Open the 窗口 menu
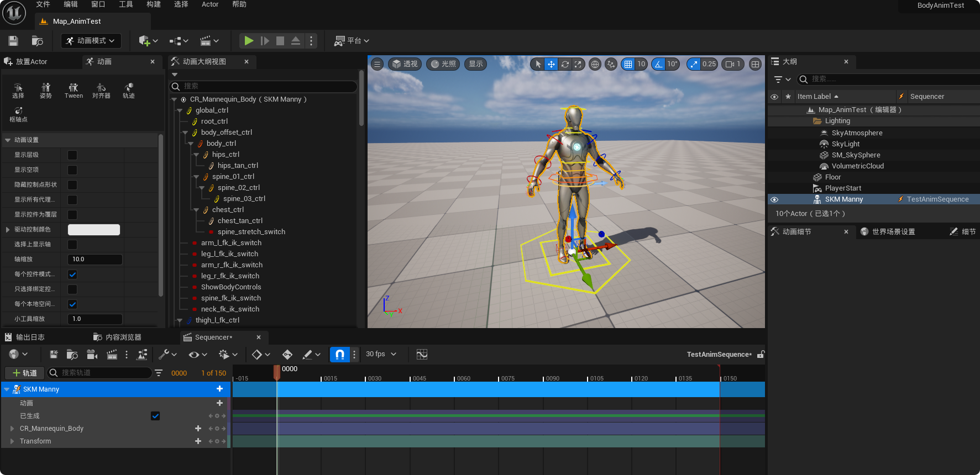Viewport: 980px width, 475px height. coord(98,4)
